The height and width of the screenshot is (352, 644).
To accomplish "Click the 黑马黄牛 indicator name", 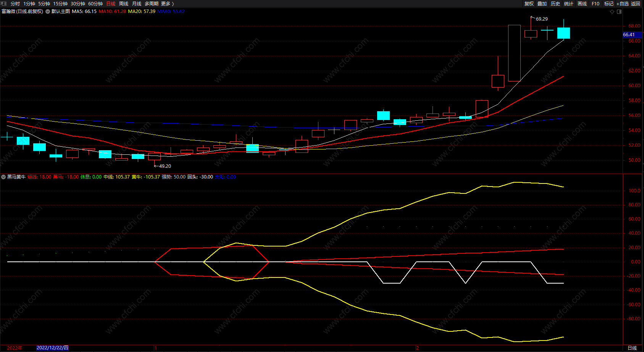I will (x=16, y=177).
